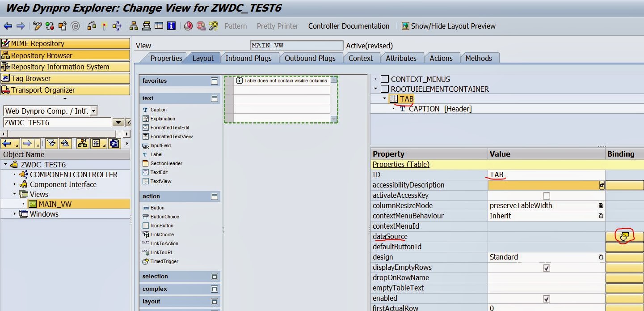Screen dimensions: 644x311
Task: Click Collapse all nodes icon in object tree toolbar
Action: click(x=65, y=143)
